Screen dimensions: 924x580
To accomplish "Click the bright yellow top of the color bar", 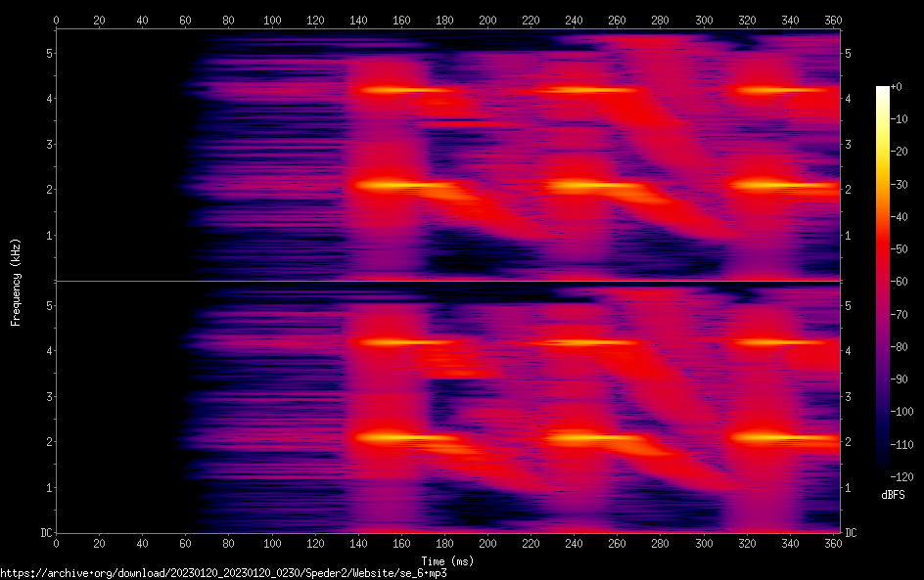I will pos(882,92).
